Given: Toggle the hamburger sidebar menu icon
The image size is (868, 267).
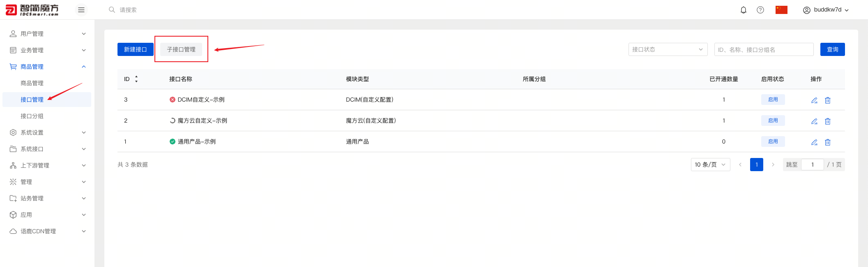Looking at the screenshot, I should tap(81, 10).
